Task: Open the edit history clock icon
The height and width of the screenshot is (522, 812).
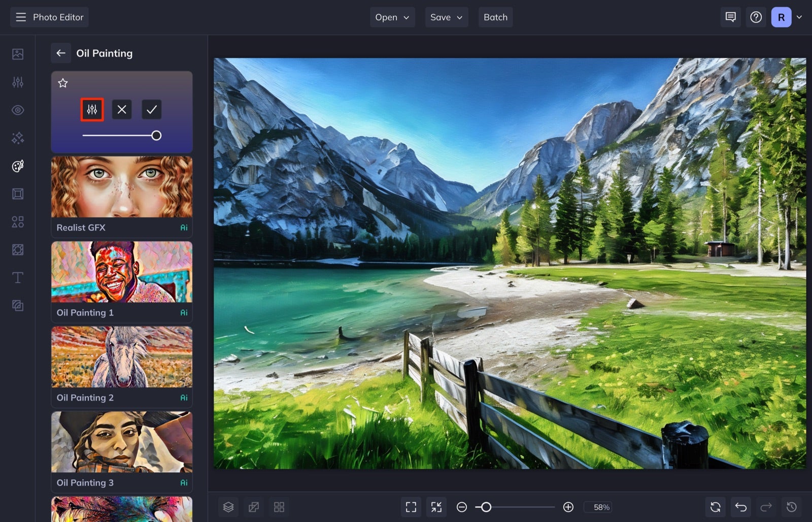Action: (x=791, y=506)
